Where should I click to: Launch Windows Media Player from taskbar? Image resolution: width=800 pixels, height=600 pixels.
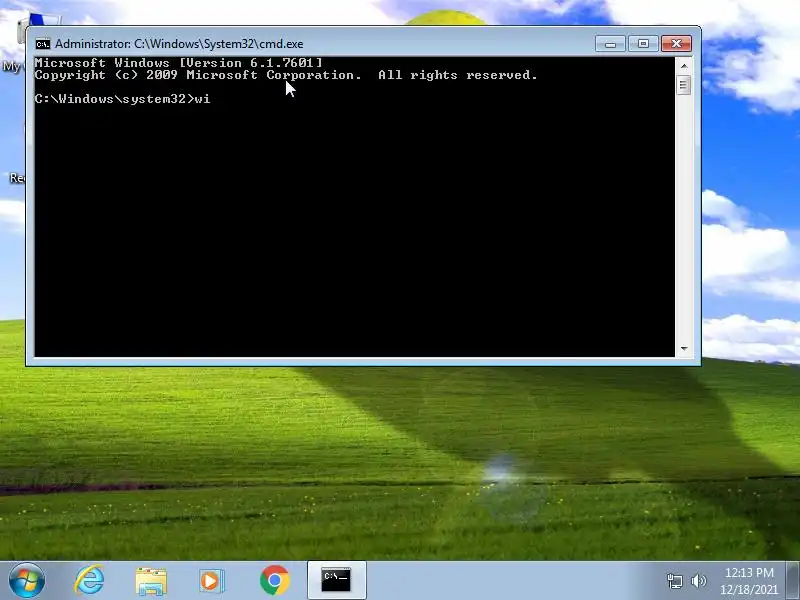point(212,581)
